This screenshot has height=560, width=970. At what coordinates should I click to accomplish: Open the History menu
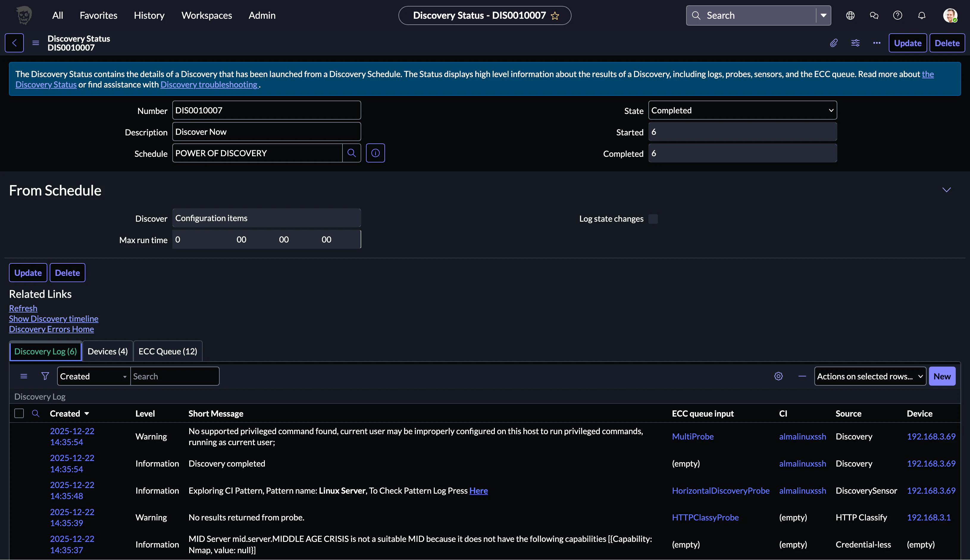(x=149, y=15)
